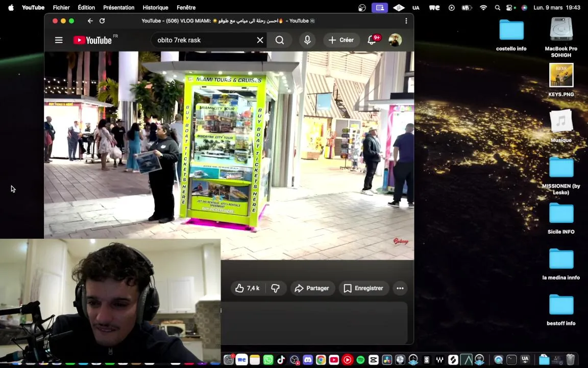Click the OBS icon in the menu bar

[362, 8]
